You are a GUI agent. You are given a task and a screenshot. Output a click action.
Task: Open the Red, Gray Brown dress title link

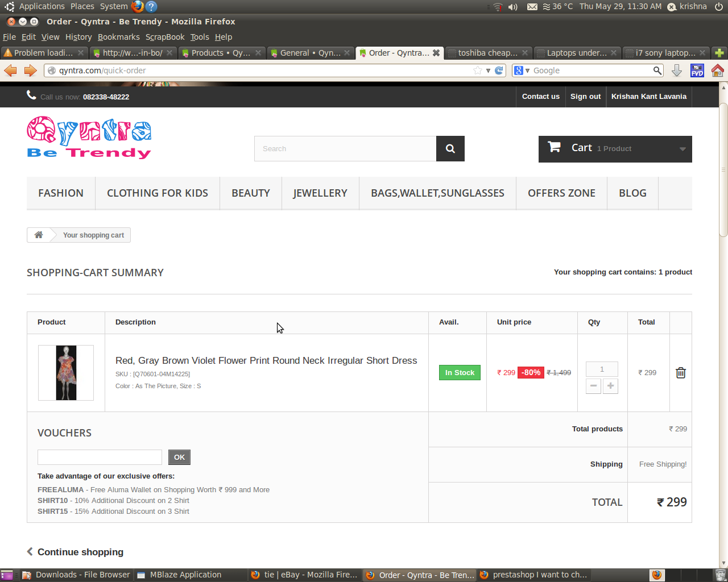tap(266, 360)
